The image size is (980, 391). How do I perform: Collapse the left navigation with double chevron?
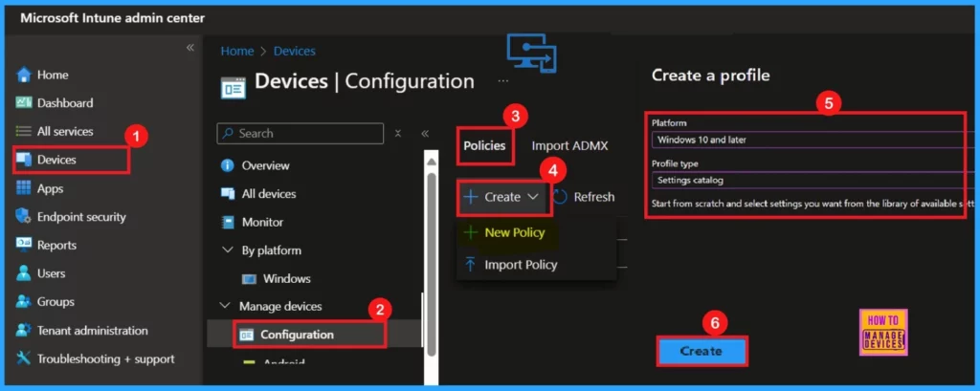pos(190,48)
